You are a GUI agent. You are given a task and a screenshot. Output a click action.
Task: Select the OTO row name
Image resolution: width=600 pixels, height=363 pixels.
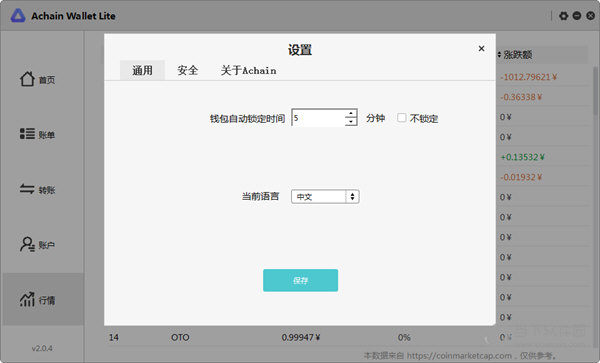tap(180, 337)
